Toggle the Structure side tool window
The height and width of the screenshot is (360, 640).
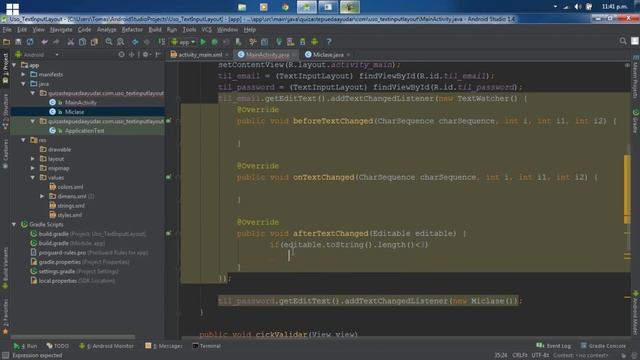click(x=5, y=111)
